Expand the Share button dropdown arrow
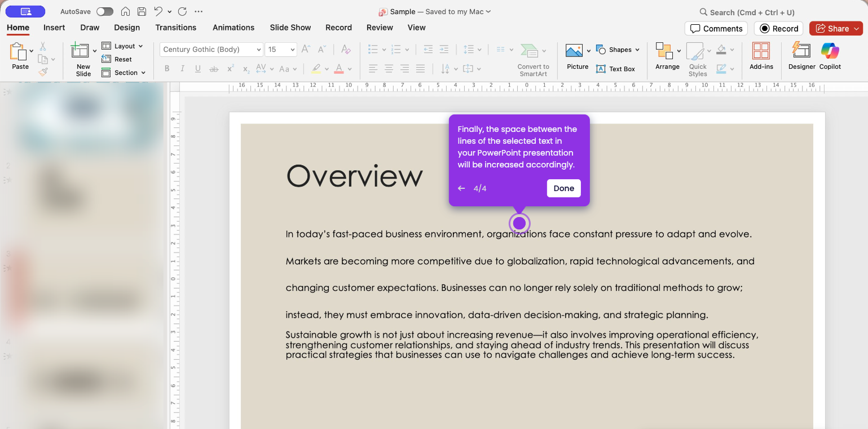This screenshot has width=868, height=429. [857, 29]
